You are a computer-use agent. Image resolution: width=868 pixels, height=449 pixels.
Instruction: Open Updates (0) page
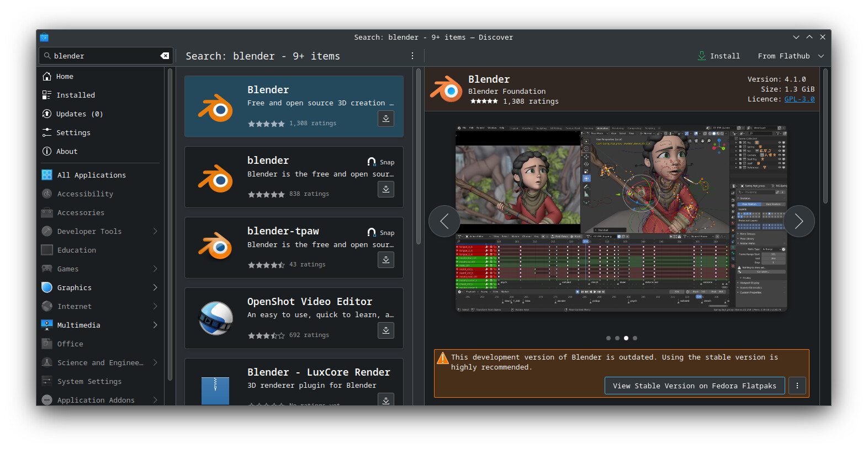click(102, 114)
